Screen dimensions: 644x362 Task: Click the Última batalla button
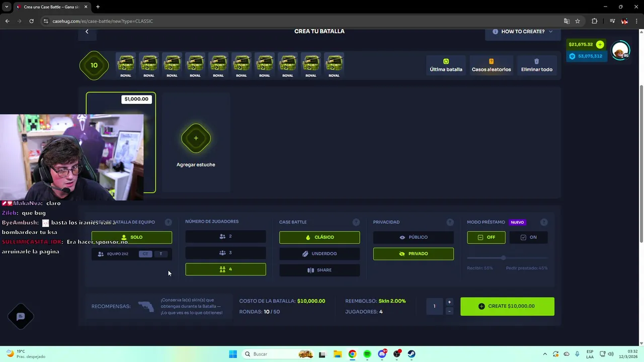446,65
